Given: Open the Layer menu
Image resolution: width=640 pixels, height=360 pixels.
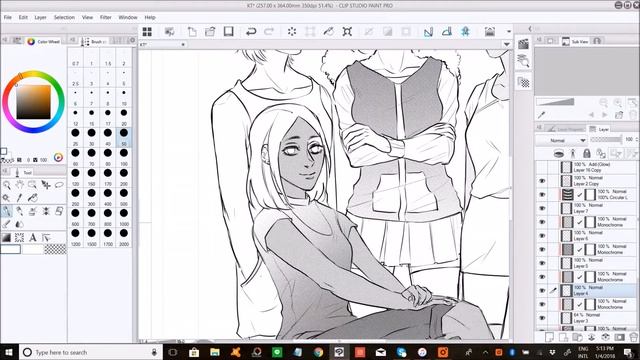Looking at the screenshot, I should coord(40,18).
